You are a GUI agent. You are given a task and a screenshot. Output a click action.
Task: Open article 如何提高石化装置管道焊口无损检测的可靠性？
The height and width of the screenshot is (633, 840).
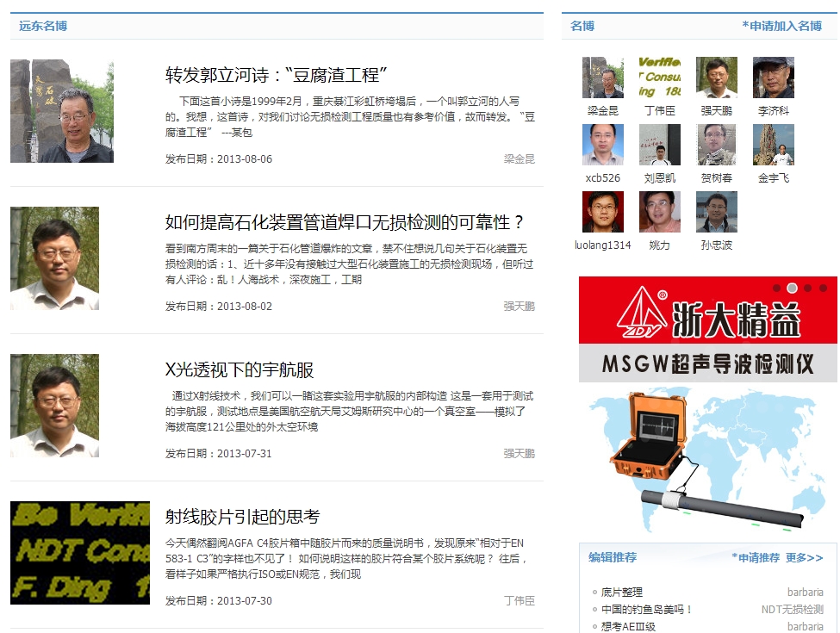click(x=344, y=222)
